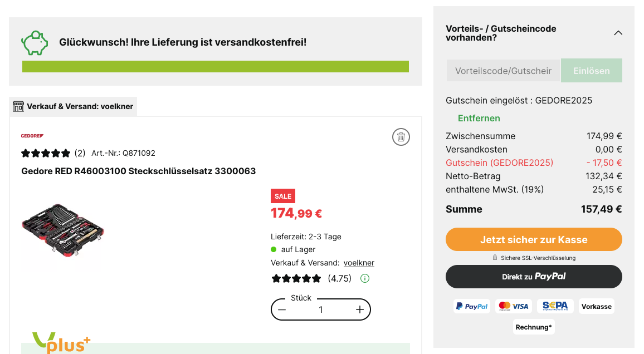
Task: Select the PayPal payment badge
Action: click(472, 306)
